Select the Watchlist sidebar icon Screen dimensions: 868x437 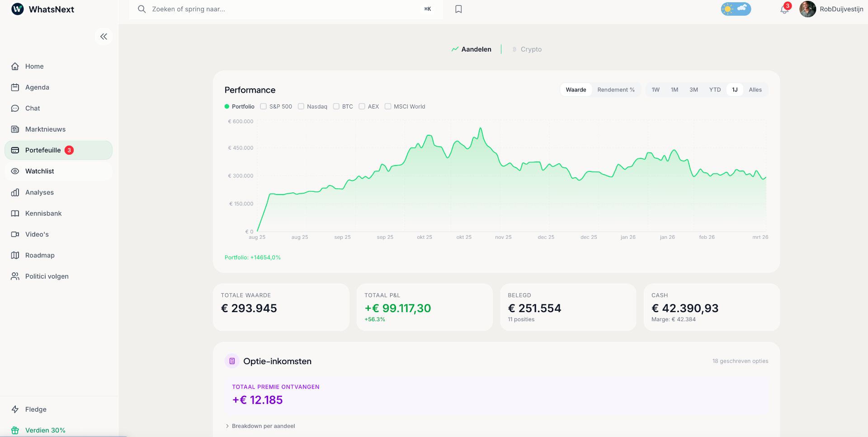click(x=15, y=171)
